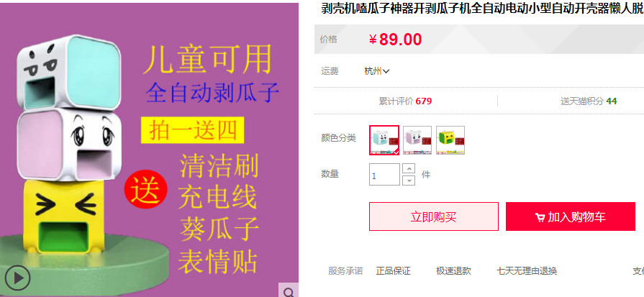Select the yellow-green color variant thumbnail

[450, 140]
